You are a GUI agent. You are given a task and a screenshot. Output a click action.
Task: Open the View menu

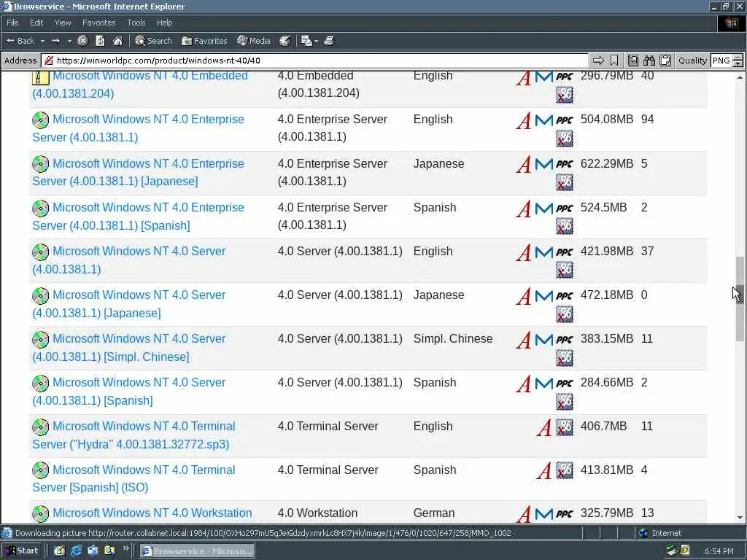click(63, 23)
